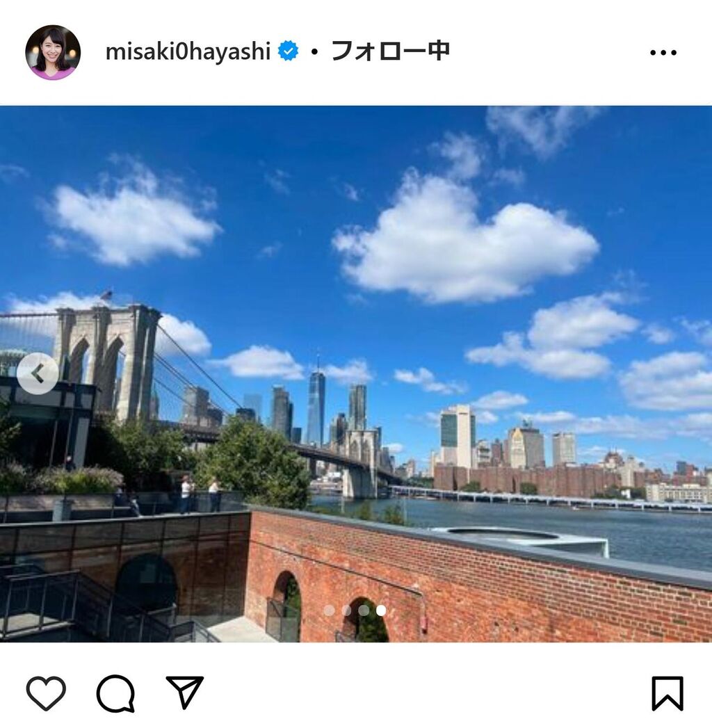Open the three-dot more options menu
Image resolution: width=712 pixels, height=728 pixels.
(x=663, y=52)
